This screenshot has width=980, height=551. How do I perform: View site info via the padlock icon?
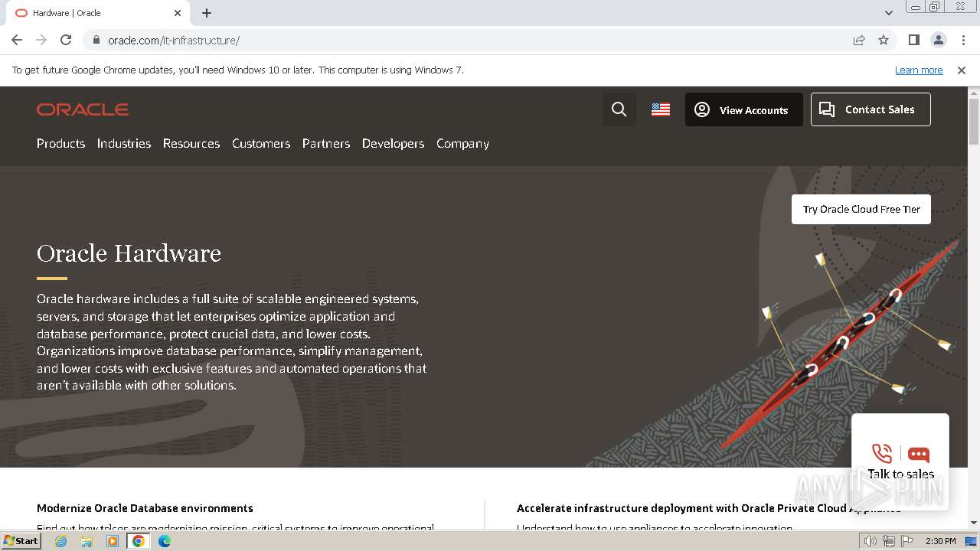[x=96, y=40]
